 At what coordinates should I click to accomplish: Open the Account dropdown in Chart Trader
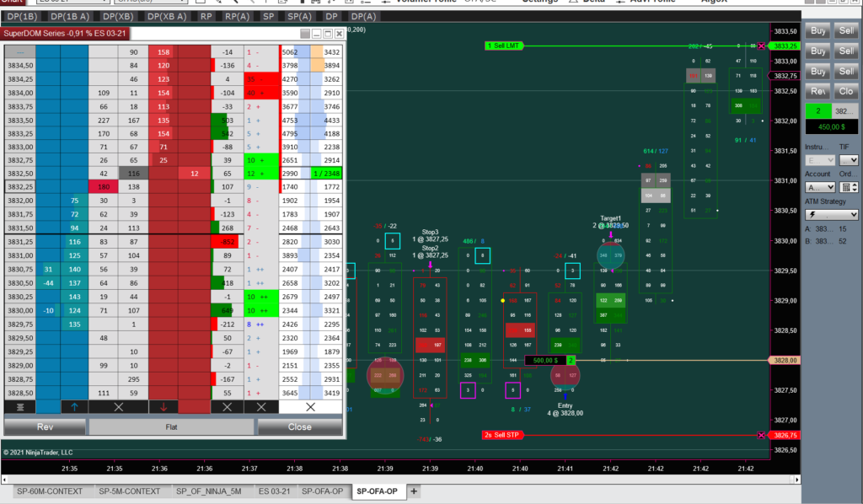coord(820,188)
